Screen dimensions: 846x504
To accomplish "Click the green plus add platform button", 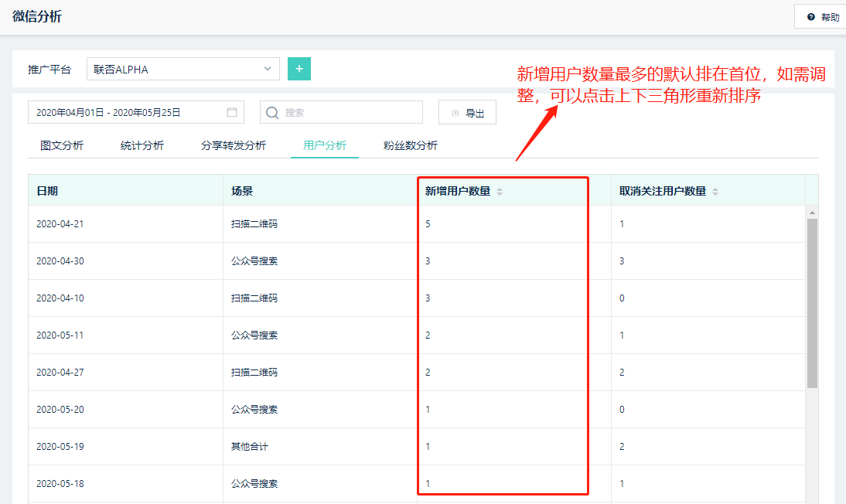I will click(x=299, y=69).
